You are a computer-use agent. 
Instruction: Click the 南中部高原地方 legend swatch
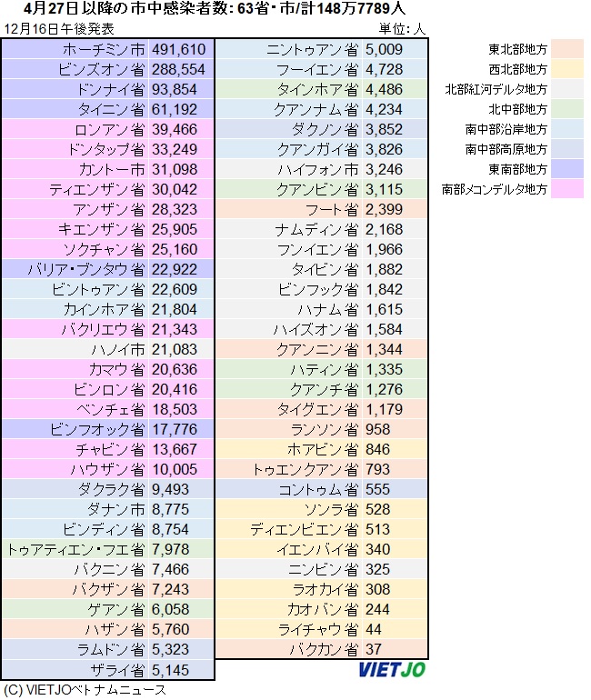click(566, 149)
